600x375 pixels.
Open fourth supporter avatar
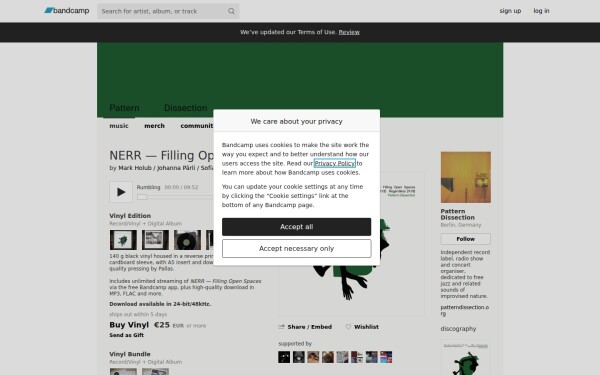coord(328,357)
